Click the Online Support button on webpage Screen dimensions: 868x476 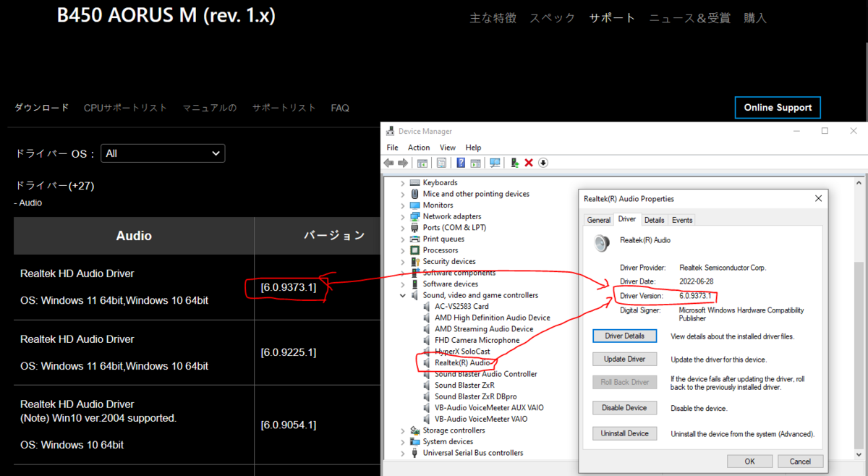click(x=778, y=107)
